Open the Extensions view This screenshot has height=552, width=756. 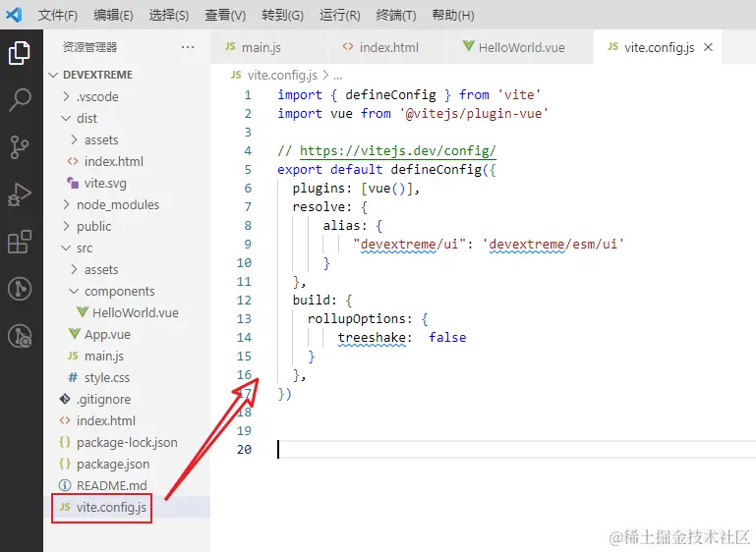coord(20,242)
